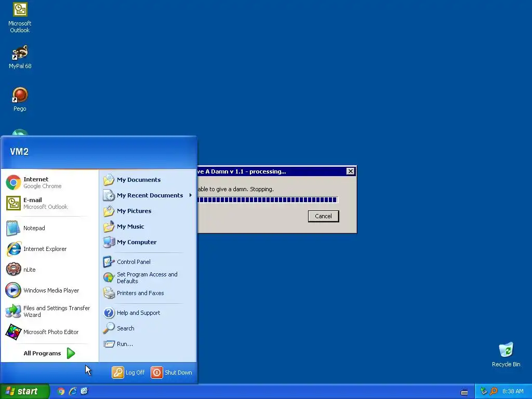Click the on-screen keyboard icon in taskbar

(464, 392)
